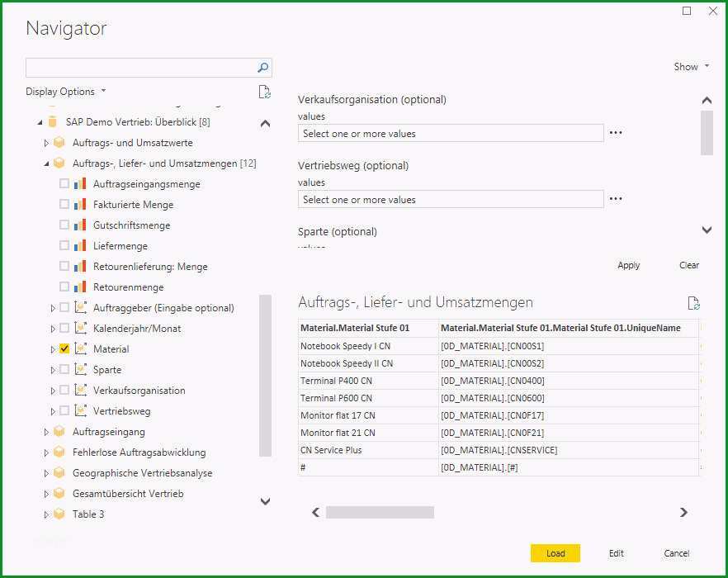Click Clear for the parameters
Image resolution: width=728 pixels, height=578 pixels.
pos(689,265)
